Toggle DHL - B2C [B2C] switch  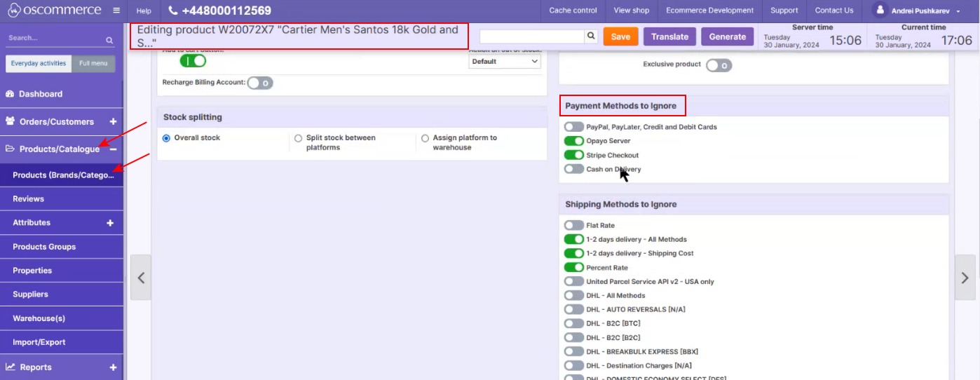click(x=574, y=337)
